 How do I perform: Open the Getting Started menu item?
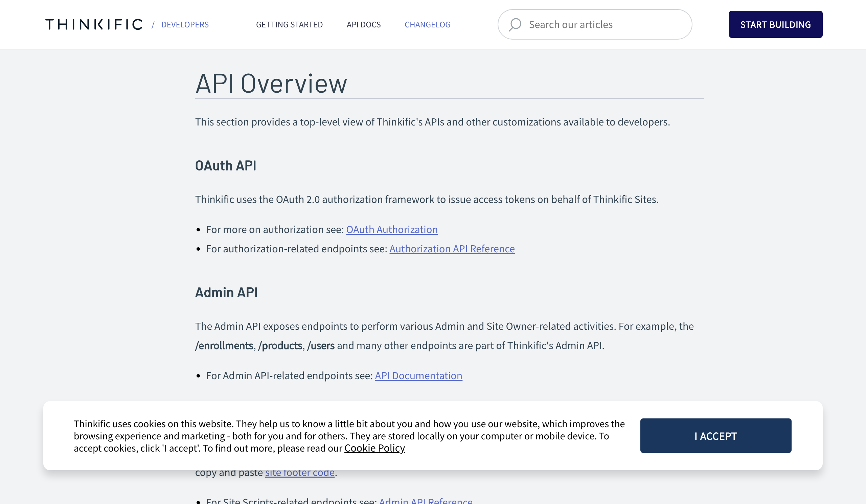click(x=289, y=24)
